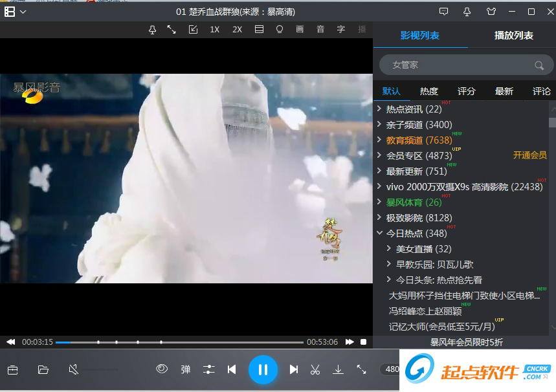Play 冯绍峰恋上赵丽颖 item
Image resolution: width=556 pixels, height=392 pixels.
pyautogui.click(x=425, y=311)
